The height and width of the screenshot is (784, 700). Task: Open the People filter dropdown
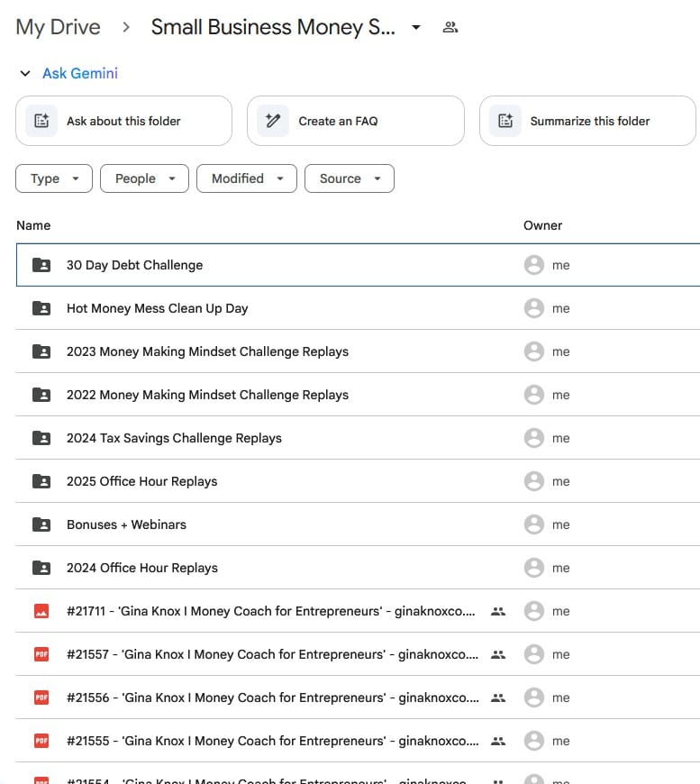144,178
